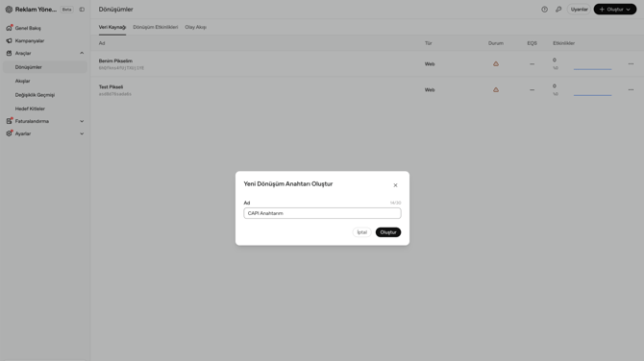Click the Benim Pikselim row name
644x361 pixels.
pos(115,60)
